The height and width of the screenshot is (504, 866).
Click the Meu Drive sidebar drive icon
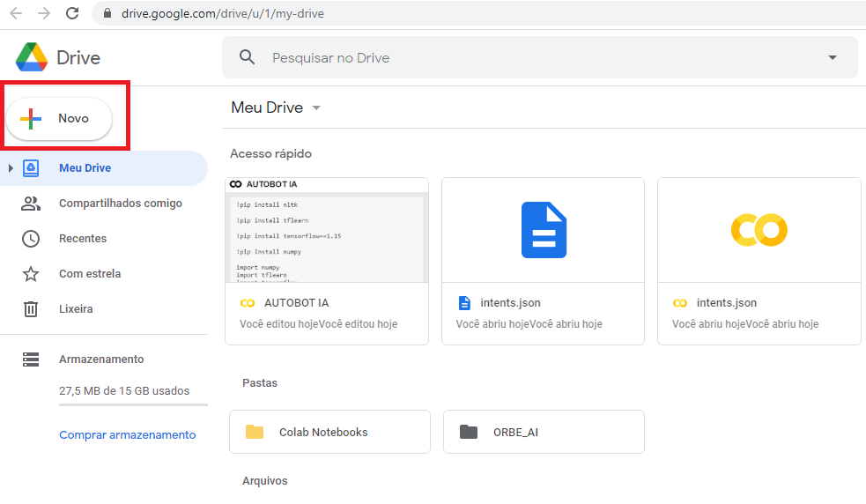pyautogui.click(x=31, y=168)
